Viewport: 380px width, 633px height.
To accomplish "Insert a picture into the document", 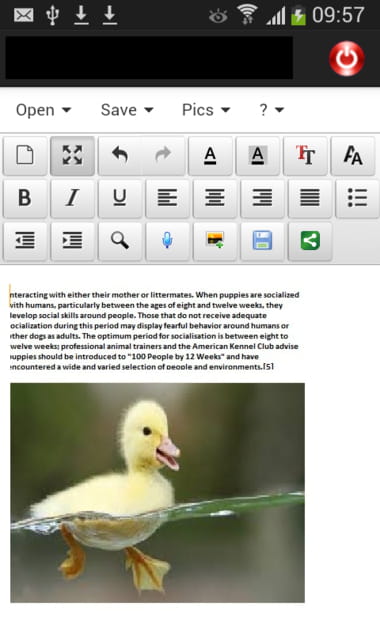I will tap(215, 241).
